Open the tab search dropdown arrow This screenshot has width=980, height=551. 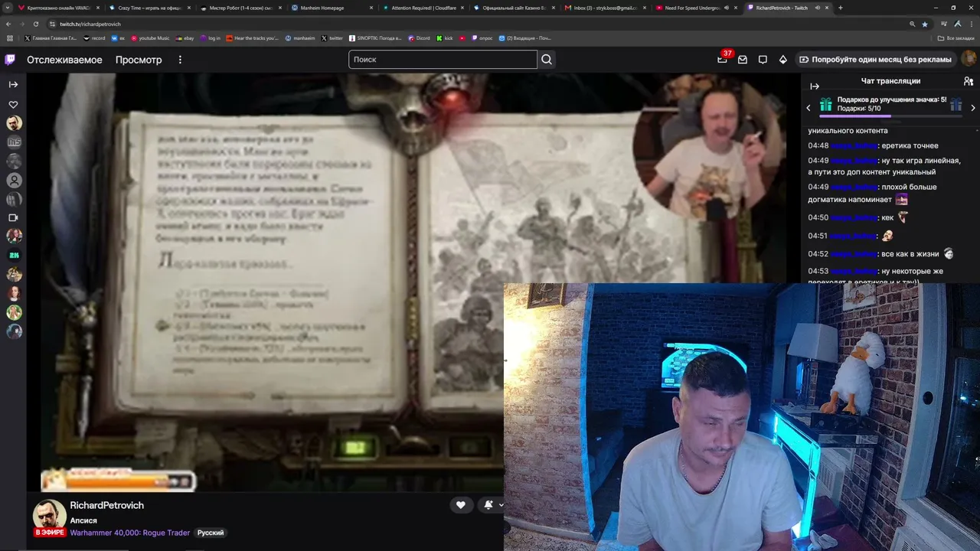7,8
